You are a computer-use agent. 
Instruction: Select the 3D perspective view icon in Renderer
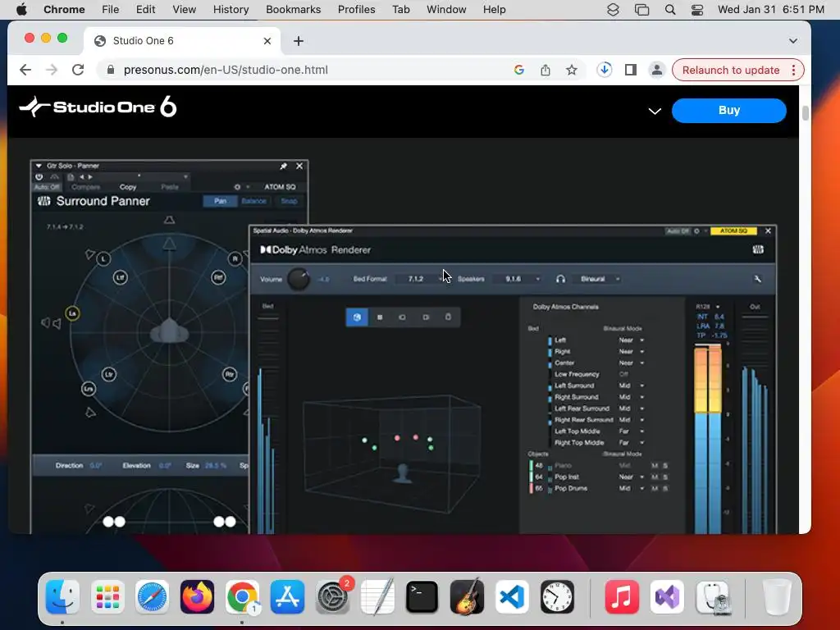(357, 317)
